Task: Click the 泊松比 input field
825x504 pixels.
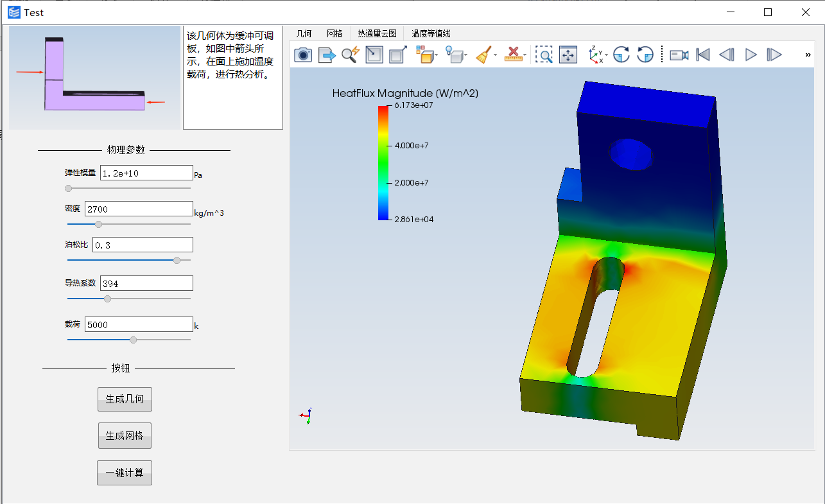Action: (x=143, y=245)
